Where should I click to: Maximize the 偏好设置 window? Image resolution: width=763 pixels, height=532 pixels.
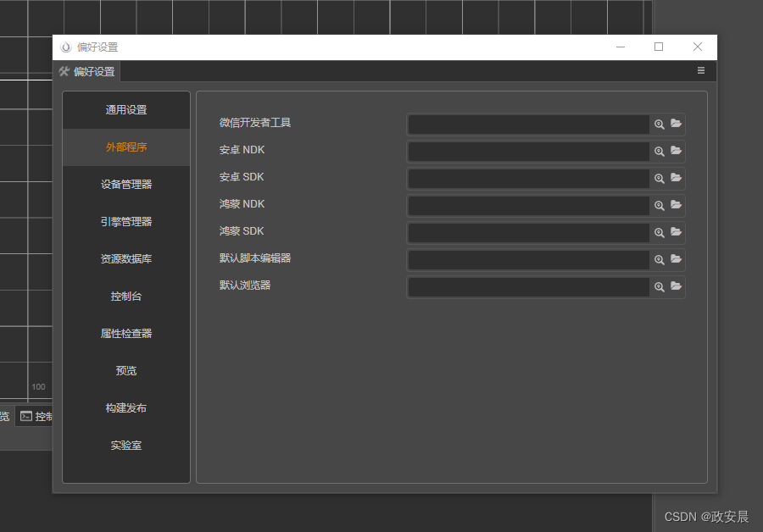click(x=659, y=47)
